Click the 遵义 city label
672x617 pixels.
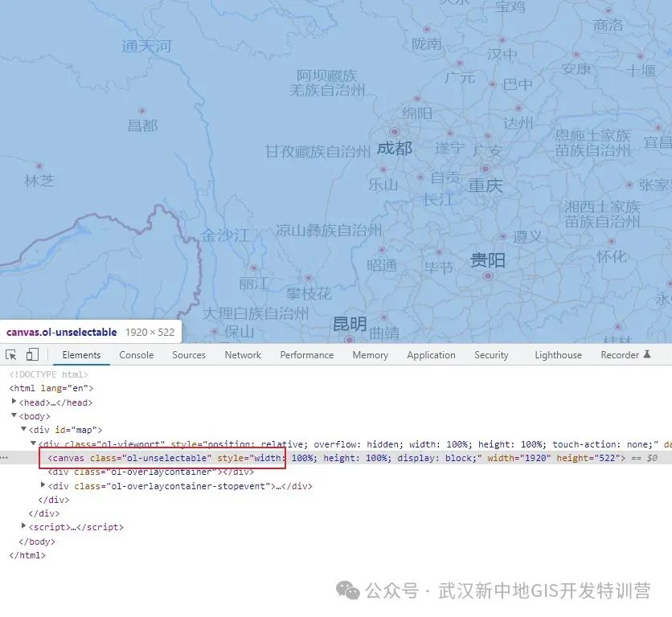527,236
